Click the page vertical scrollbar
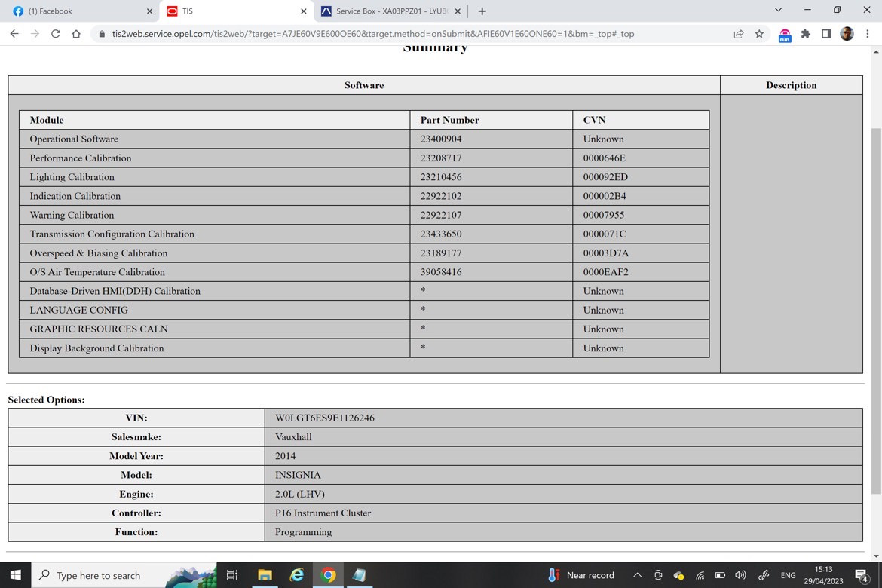Image resolution: width=882 pixels, height=588 pixels. coord(877,310)
